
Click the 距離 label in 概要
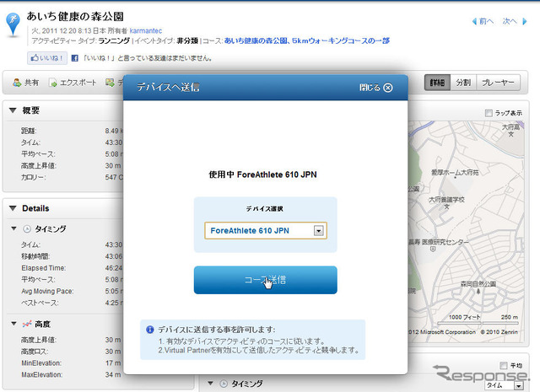point(29,131)
